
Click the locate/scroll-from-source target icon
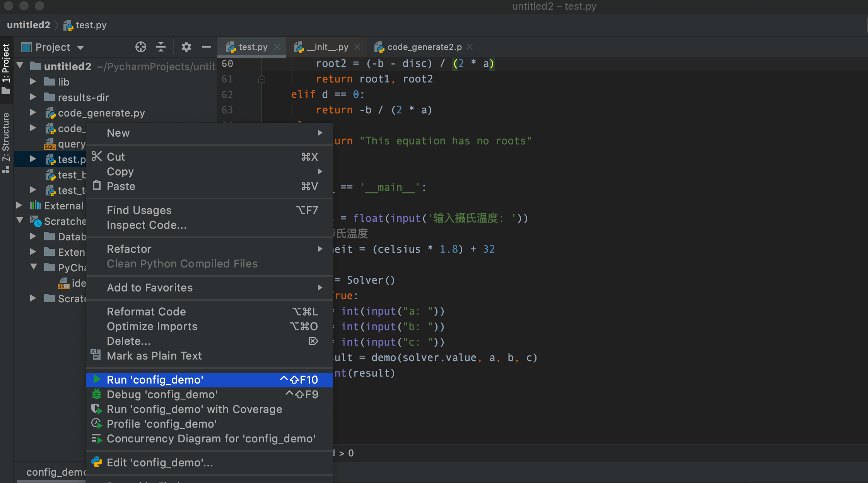point(141,47)
